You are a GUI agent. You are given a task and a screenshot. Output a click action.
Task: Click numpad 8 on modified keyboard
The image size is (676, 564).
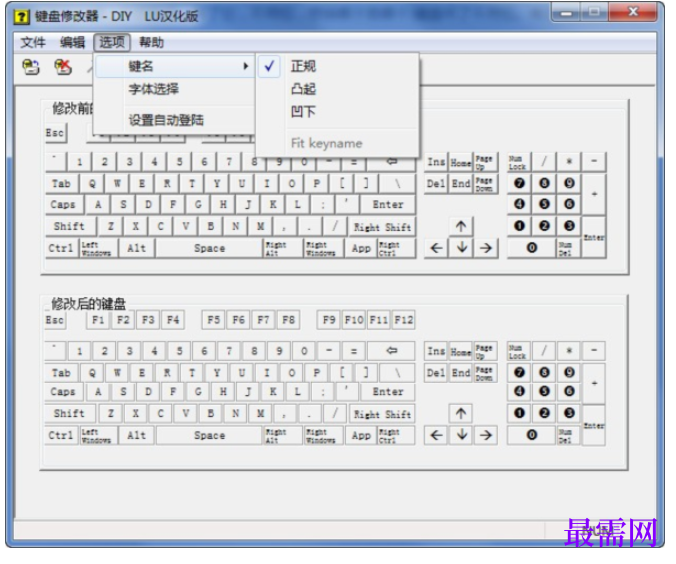pyautogui.click(x=544, y=372)
